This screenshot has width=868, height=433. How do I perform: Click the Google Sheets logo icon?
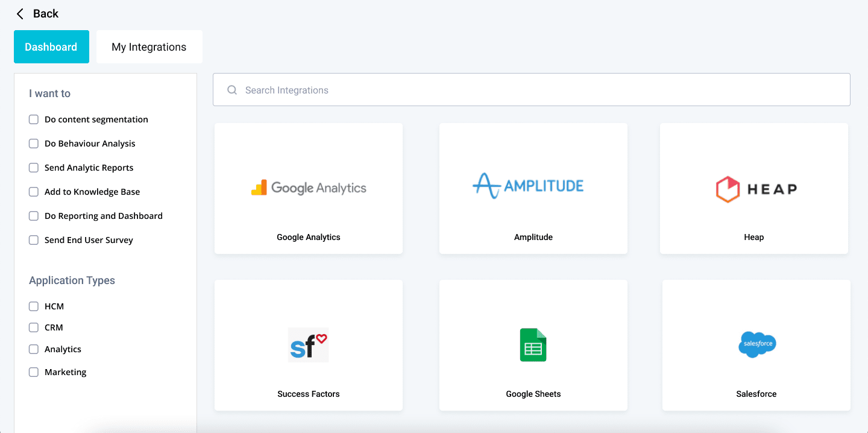coord(533,345)
